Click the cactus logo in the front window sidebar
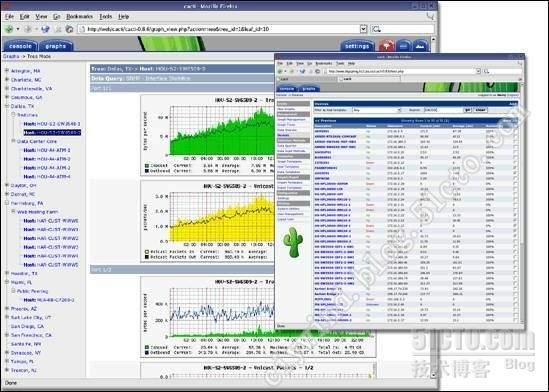The height and width of the screenshot is (392, 549). pyautogui.click(x=293, y=242)
